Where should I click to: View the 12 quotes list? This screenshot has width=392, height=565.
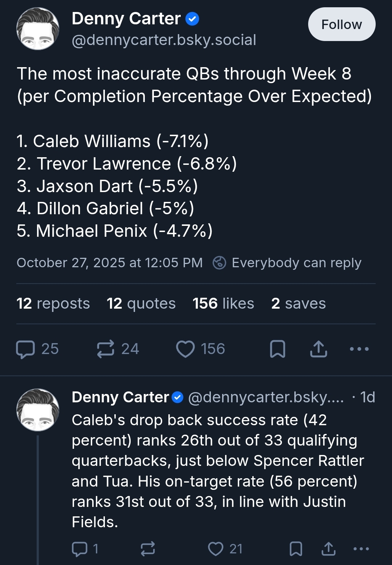click(x=141, y=304)
